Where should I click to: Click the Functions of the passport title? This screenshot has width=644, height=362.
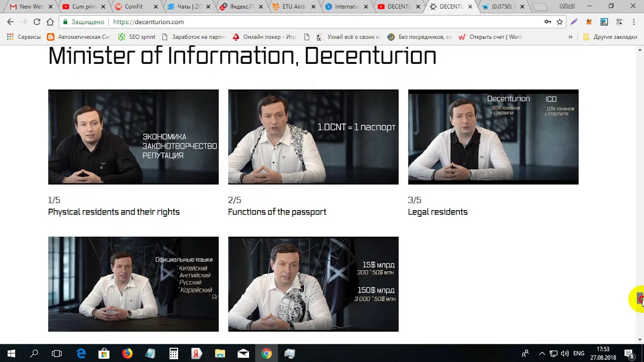pyautogui.click(x=277, y=212)
